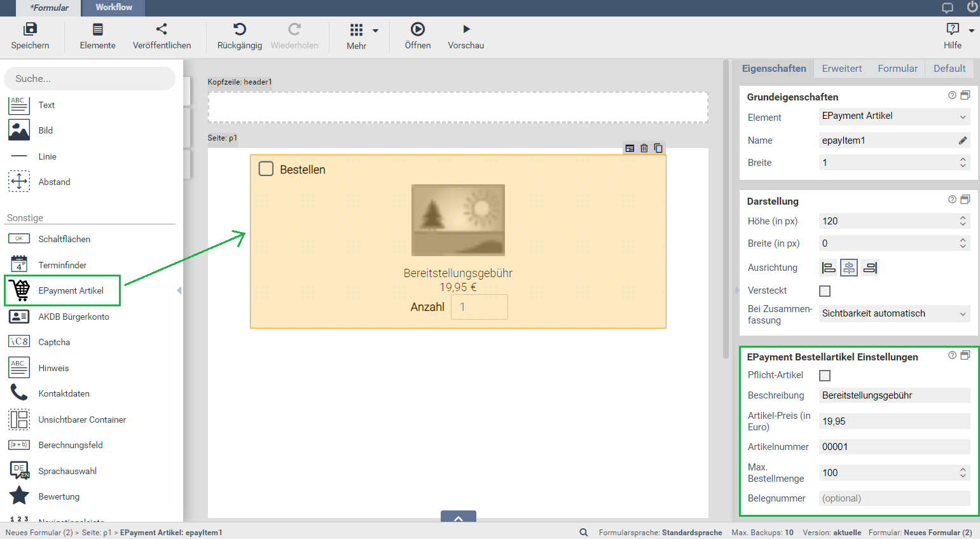Expand Bei Zusammenfassung visibility dropdown
980x539 pixels.
pos(894,314)
